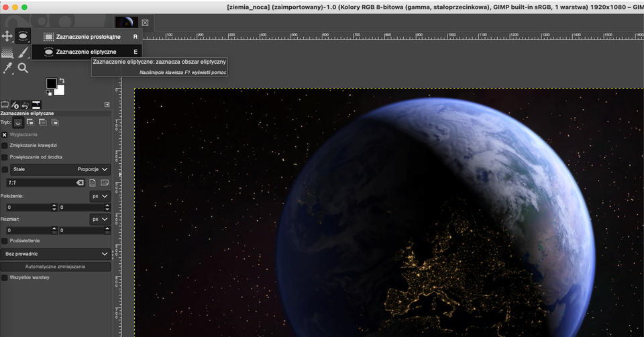This screenshot has width=644, height=337.
Task: Enable 'Zmiękczanie krawędzi' checkbox
Action: pos(5,146)
